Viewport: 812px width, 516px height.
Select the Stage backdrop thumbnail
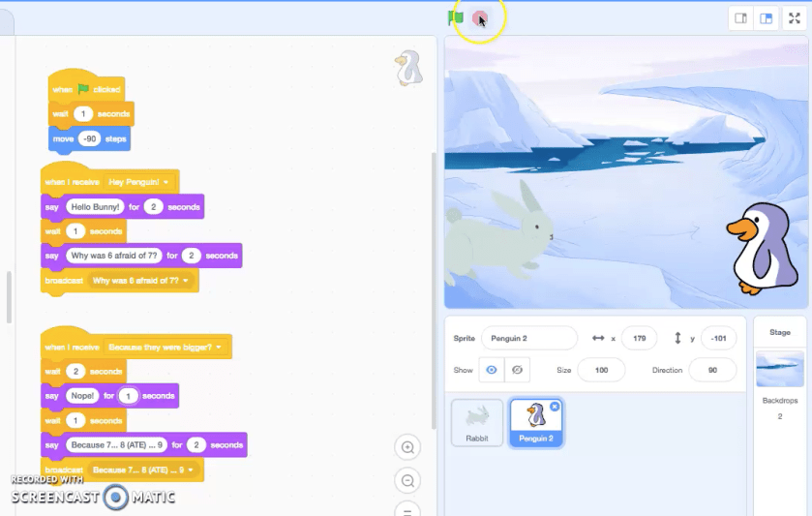point(779,369)
